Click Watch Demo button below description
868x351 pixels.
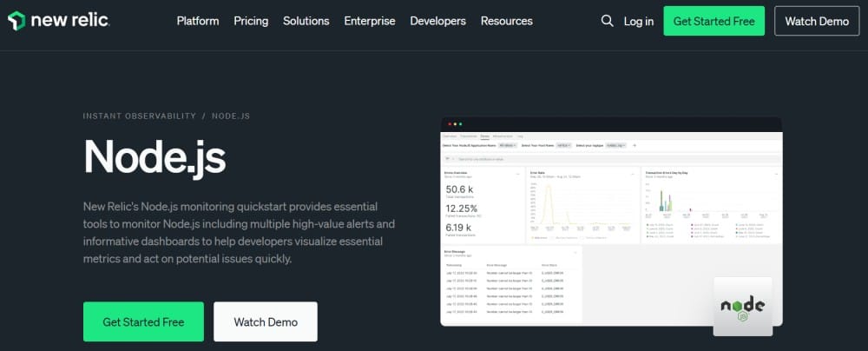pyautogui.click(x=266, y=321)
